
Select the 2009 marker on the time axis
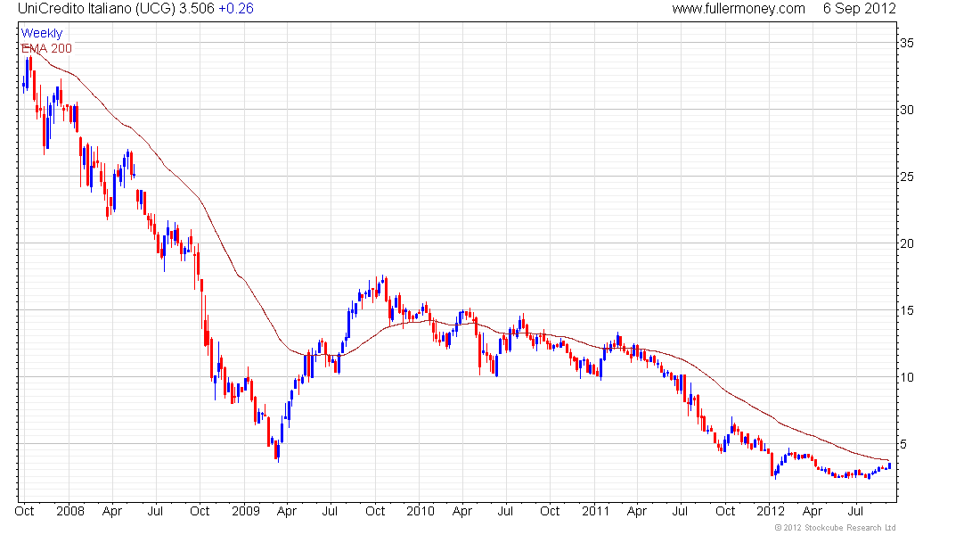coord(245,512)
